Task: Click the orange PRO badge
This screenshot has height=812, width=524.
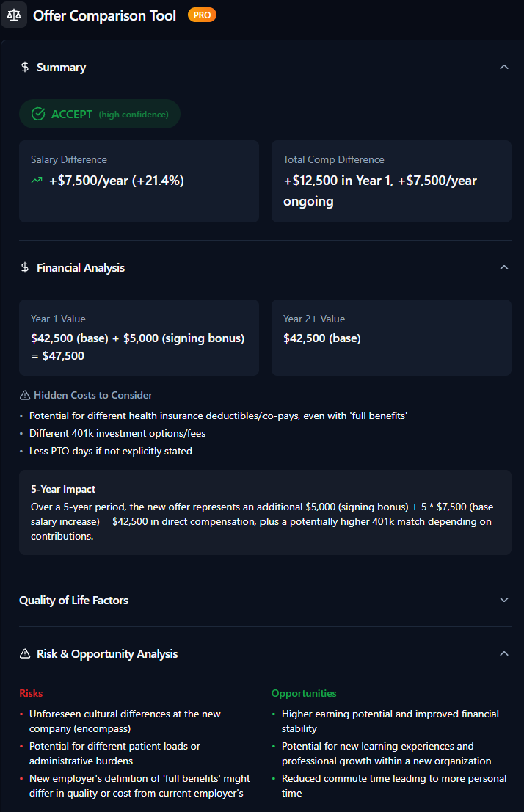Action: pos(202,14)
